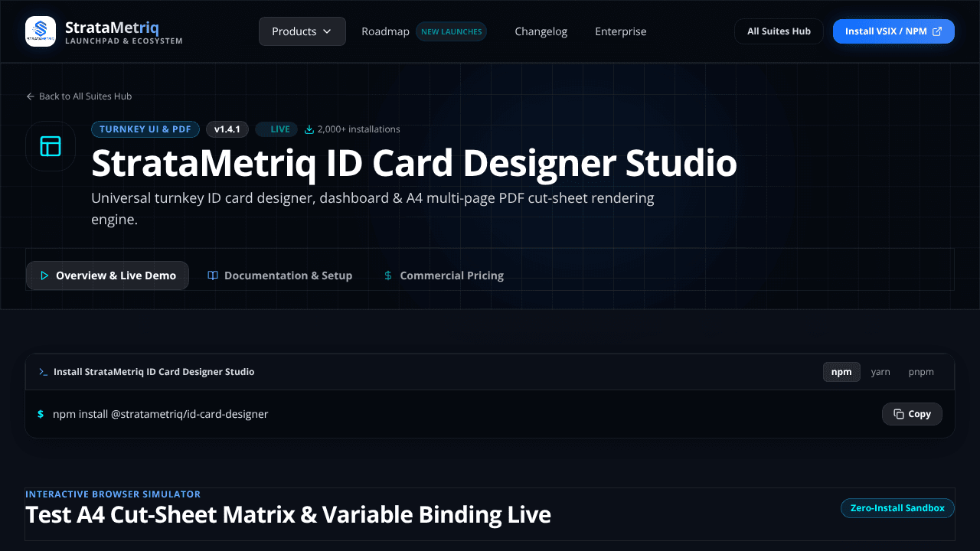This screenshot has height=551, width=980.
Task: Select the yarn package manager option
Action: pos(880,372)
